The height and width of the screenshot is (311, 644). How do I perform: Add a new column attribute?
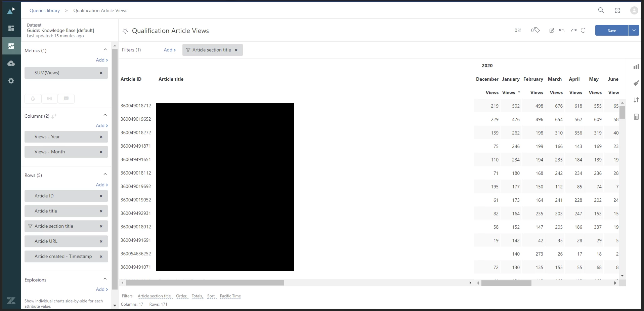(x=102, y=125)
